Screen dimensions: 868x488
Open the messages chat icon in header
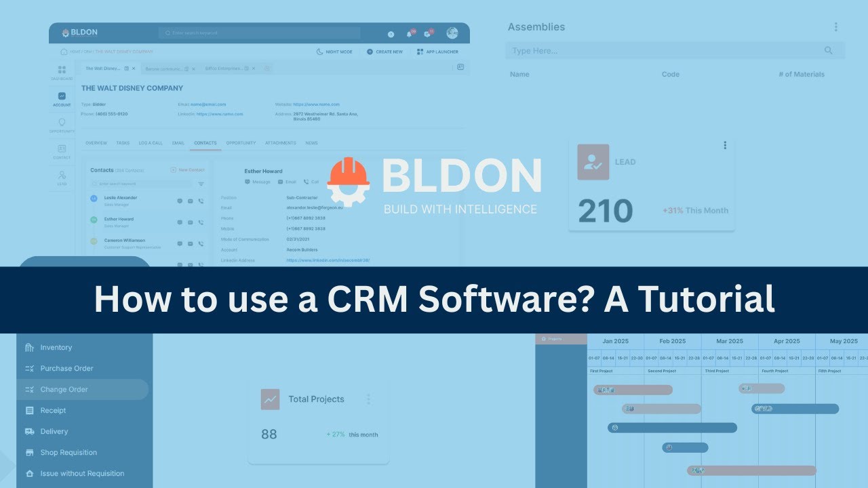[x=428, y=33]
